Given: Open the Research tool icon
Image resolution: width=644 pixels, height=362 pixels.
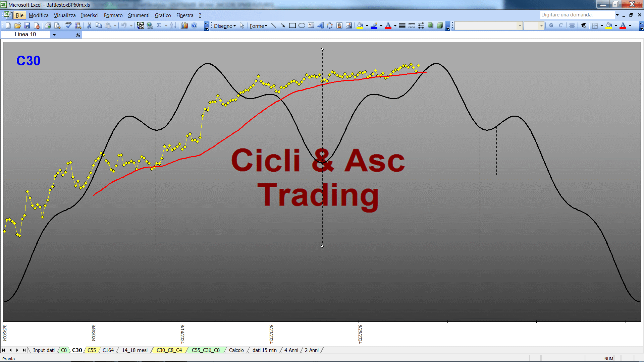Looking at the screenshot, I should (x=78, y=25).
